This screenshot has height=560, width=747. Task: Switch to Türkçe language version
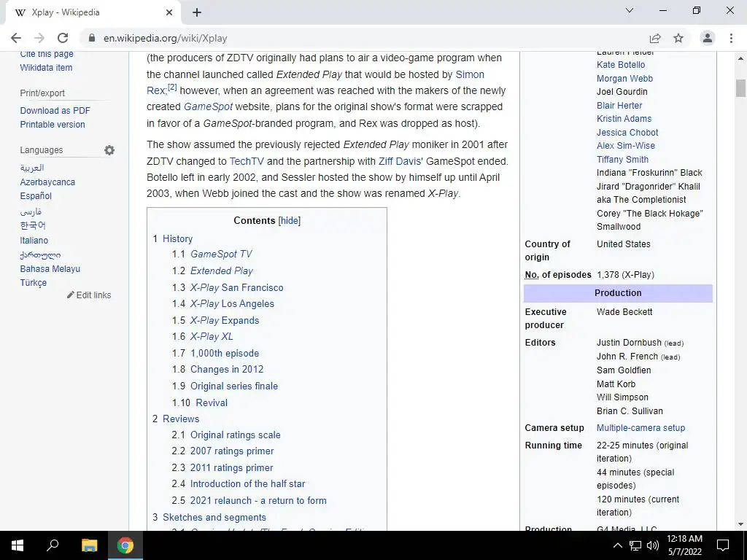[x=34, y=282]
